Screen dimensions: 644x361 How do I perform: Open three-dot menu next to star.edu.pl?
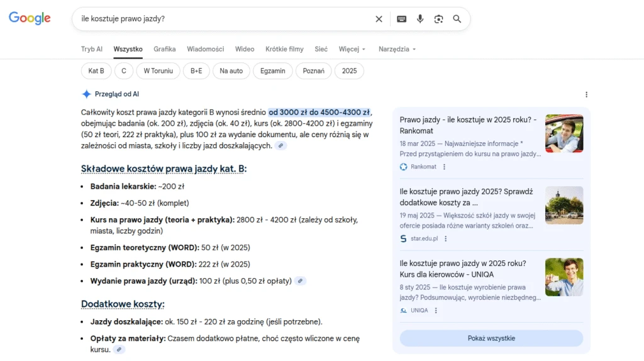(445, 238)
